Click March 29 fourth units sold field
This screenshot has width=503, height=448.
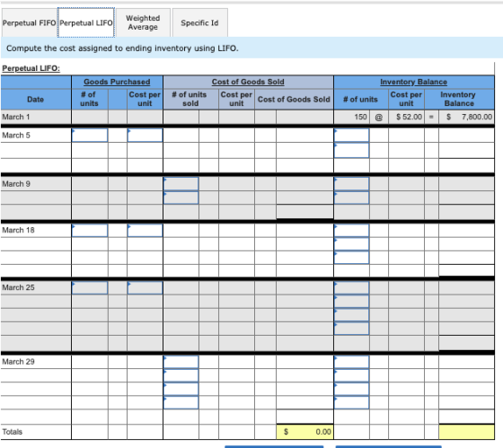point(181,402)
